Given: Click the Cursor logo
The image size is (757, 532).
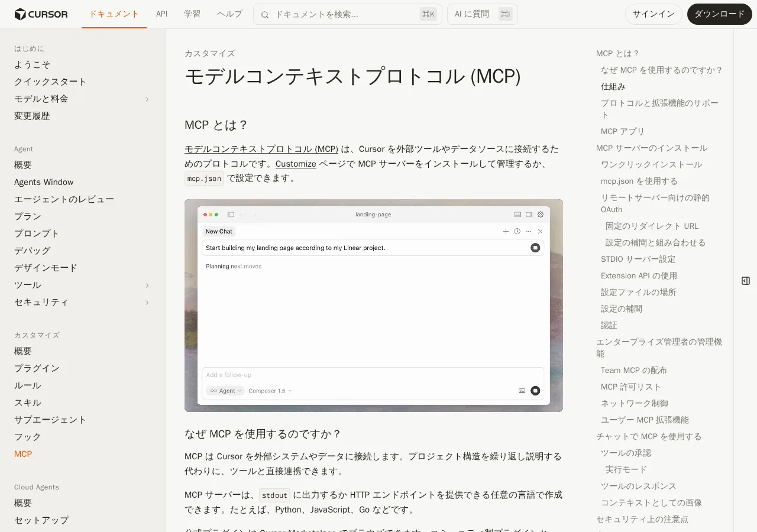Looking at the screenshot, I should 41,14.
